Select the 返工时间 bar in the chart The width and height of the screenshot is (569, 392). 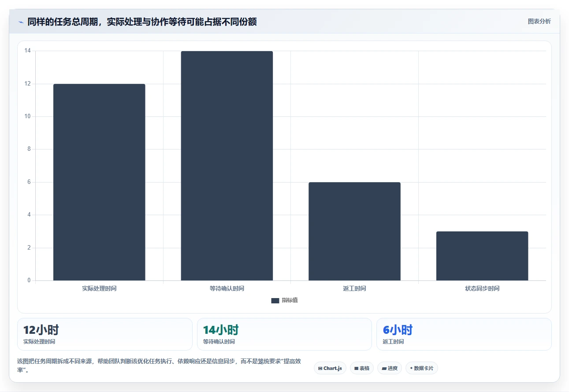[354, 231]
